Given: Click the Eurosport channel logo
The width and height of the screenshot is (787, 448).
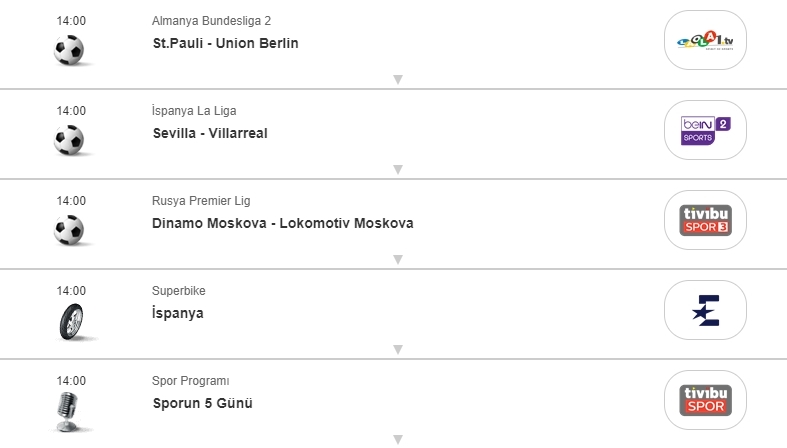Looking at the screenshot, I should click(706, 310).
